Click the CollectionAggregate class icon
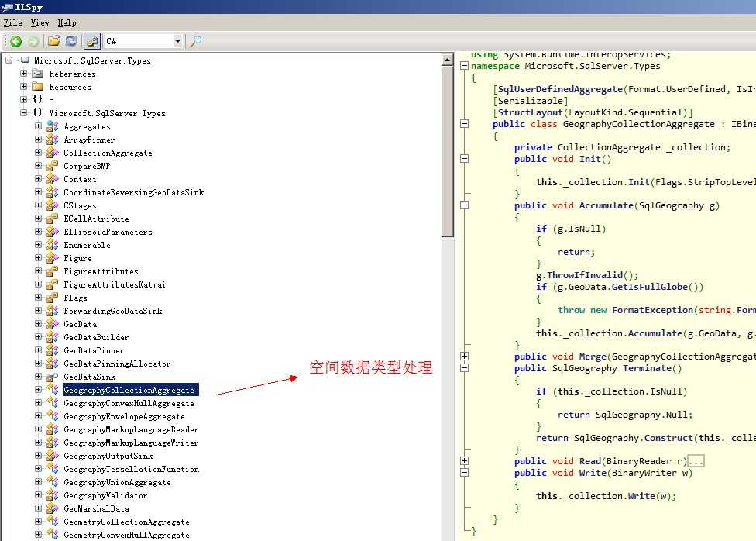Screen dimensions: 756x541 tap(52, 153)
